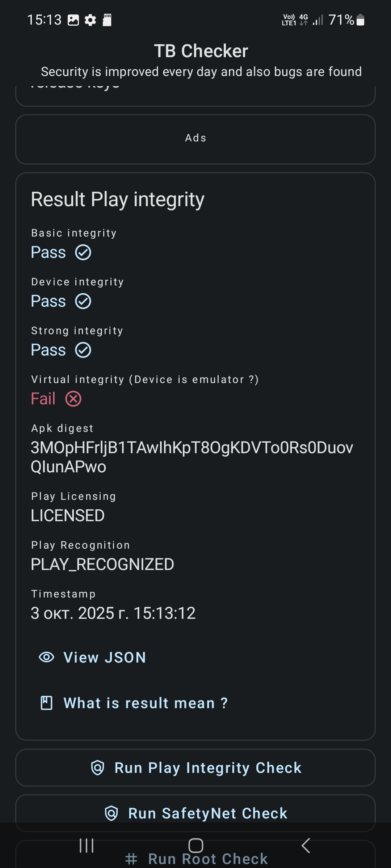Tap the Ads banner placeholder

[195, 139]
